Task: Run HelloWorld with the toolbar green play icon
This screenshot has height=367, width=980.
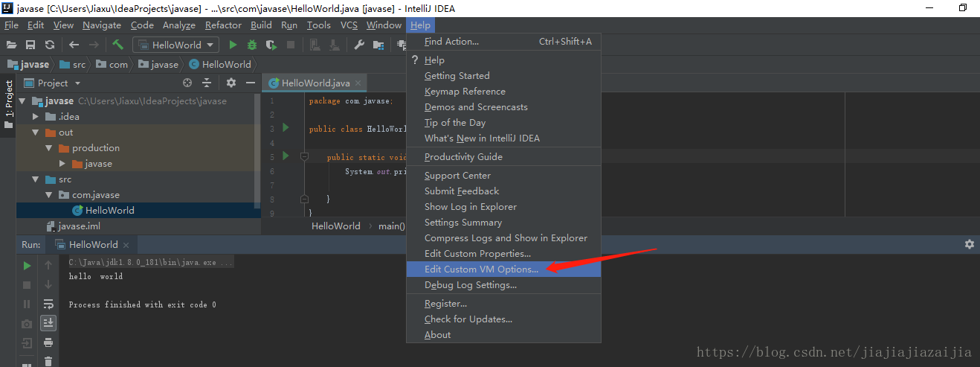Action: 233,45
